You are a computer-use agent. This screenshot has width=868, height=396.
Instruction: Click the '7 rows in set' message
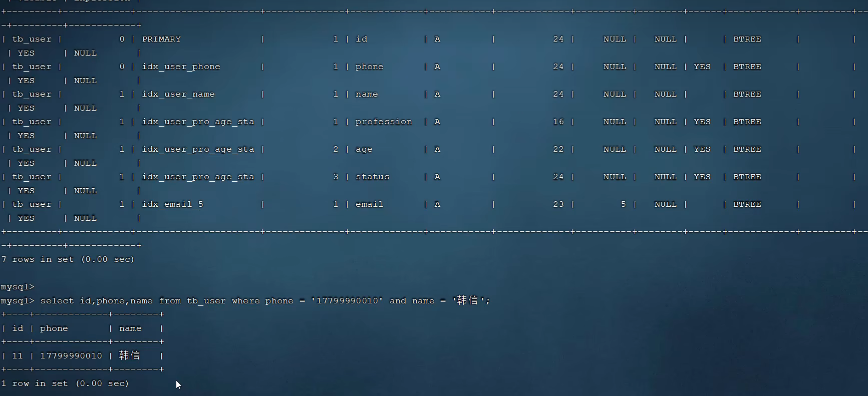[68, 259]
